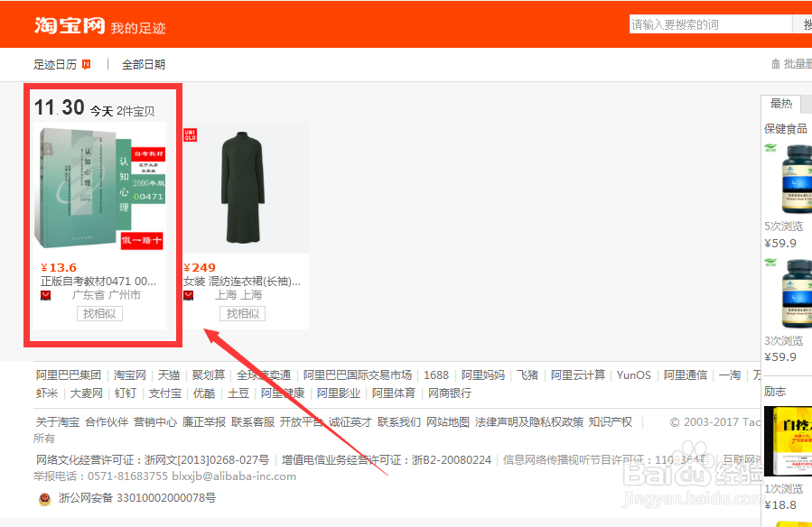Image resolution: width=812 pixels, height=527 pixels.
Task: Click 找相似 under the dress item
Action: (x=242, y=313)
